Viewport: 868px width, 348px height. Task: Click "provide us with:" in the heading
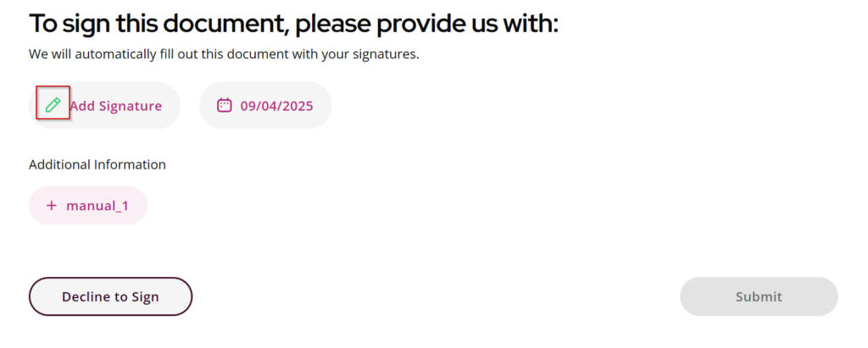(x=467, y=25)
